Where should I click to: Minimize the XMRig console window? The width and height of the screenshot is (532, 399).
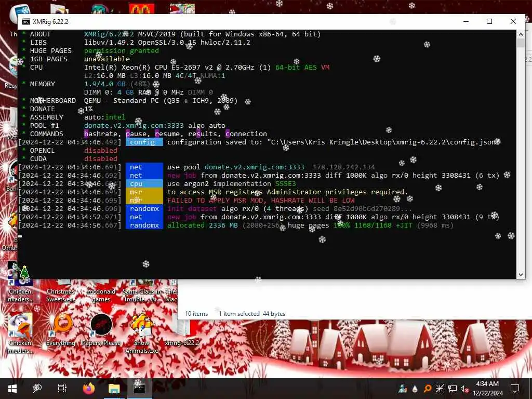pos(466,21)
